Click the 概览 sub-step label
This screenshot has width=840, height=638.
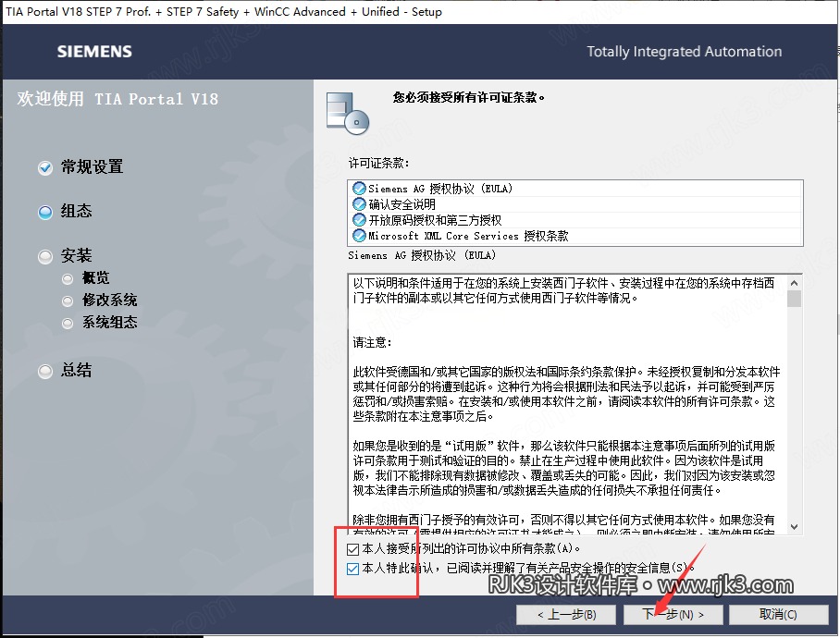[x=95, y=277]
